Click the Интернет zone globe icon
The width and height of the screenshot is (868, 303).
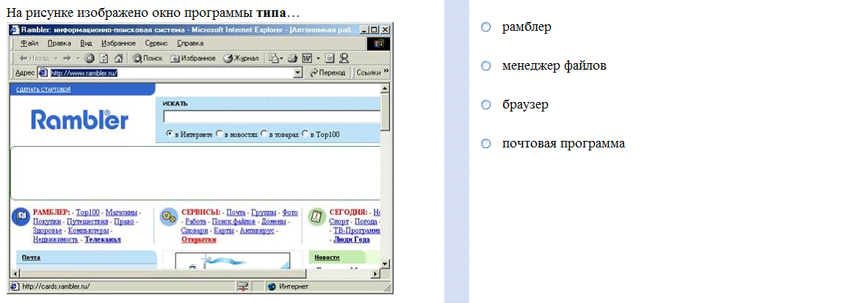coord(272,286)
